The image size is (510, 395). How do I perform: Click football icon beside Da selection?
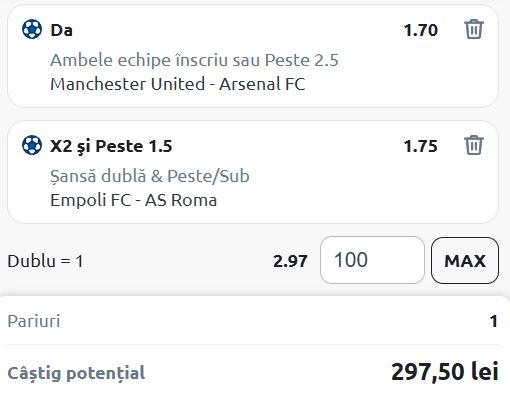(32, 29)
